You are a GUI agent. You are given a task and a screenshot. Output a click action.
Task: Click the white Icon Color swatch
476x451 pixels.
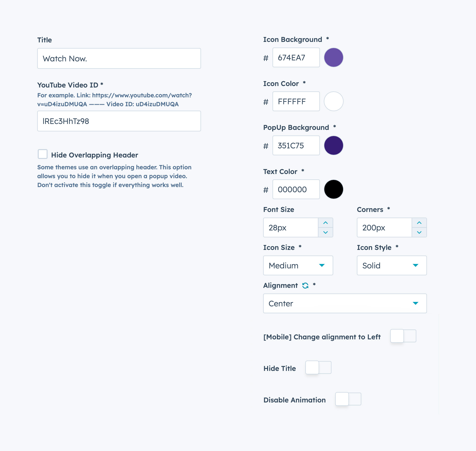click(x=333, y=101)
